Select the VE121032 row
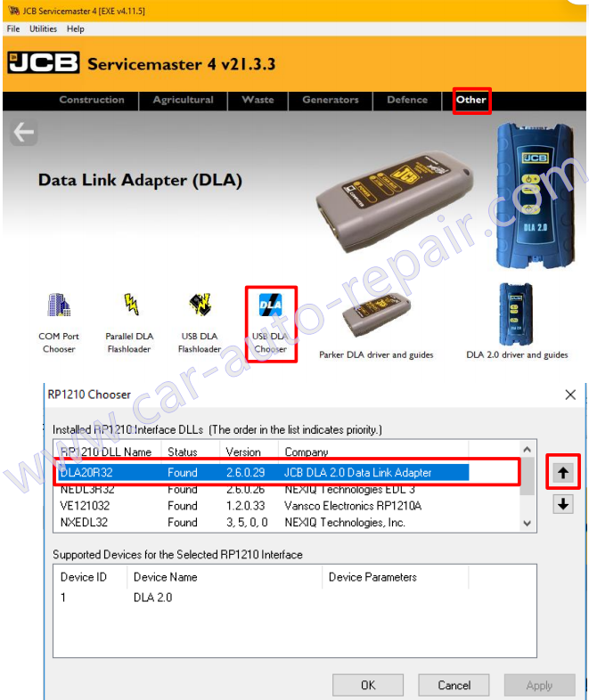Image resolution: width=589 pixels, height=700 pixels. coord(264,506)
